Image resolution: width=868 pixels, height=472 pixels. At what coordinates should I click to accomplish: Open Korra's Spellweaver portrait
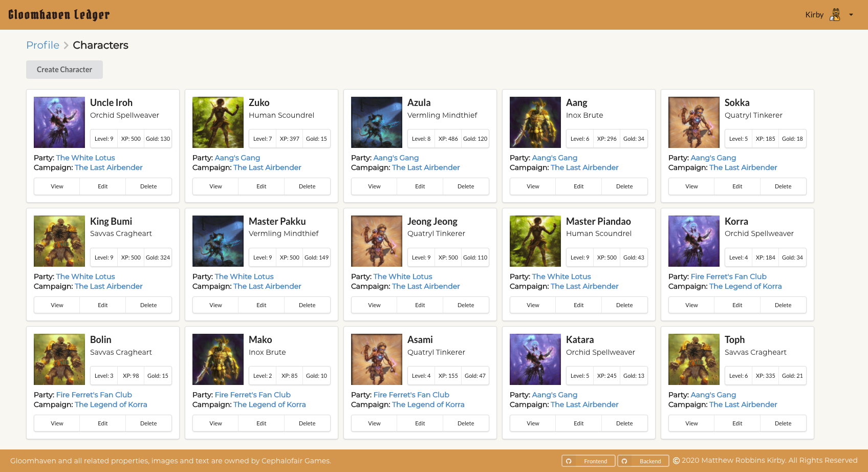(694, 241)
